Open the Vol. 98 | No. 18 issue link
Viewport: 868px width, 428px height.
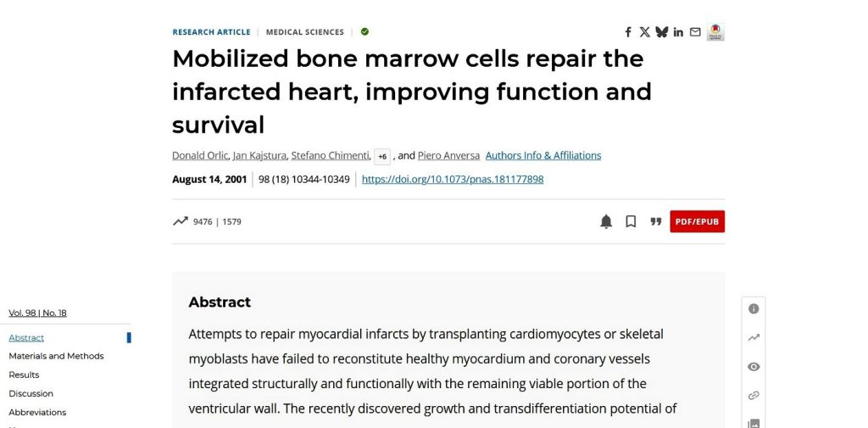(x=37, y=313)
